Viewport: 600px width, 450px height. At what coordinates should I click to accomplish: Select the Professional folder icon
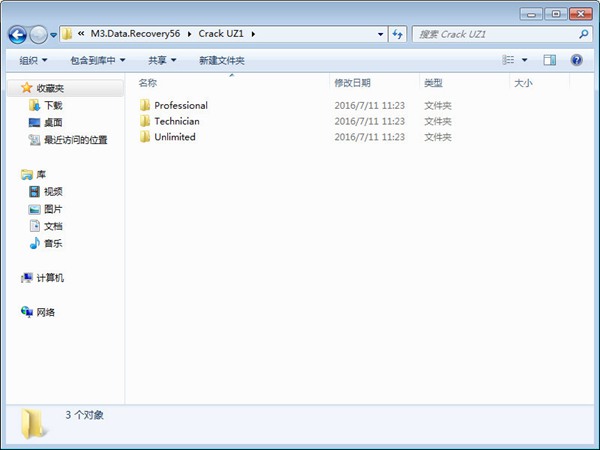click(x=145, y=105)
